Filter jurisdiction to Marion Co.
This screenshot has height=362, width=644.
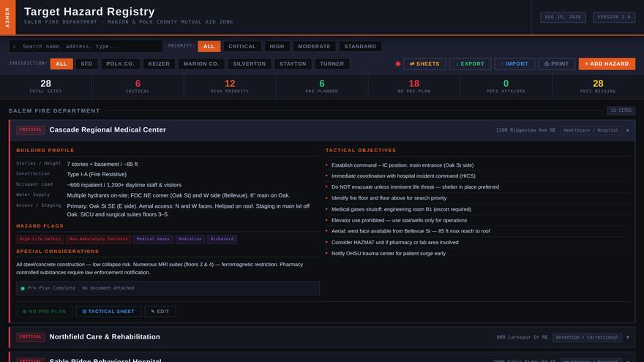point(201,64)
